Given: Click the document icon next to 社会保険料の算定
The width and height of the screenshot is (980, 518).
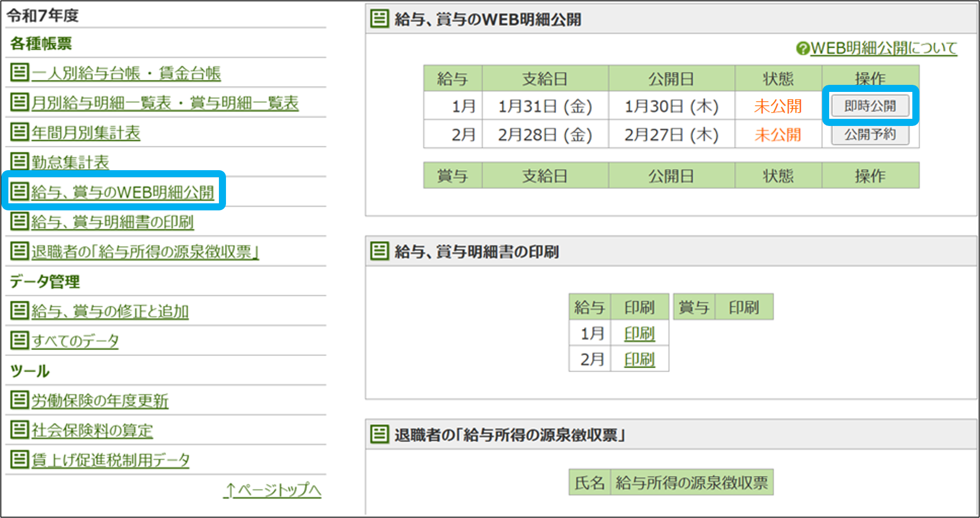Looking at the screenshot, I should (x=19, y=430).
